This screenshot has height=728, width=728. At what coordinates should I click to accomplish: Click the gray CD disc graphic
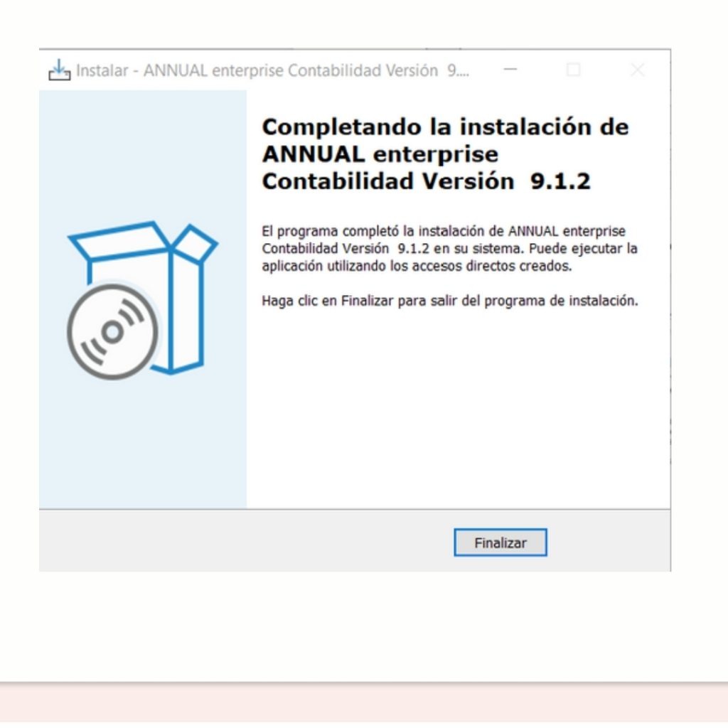[112, 331]
